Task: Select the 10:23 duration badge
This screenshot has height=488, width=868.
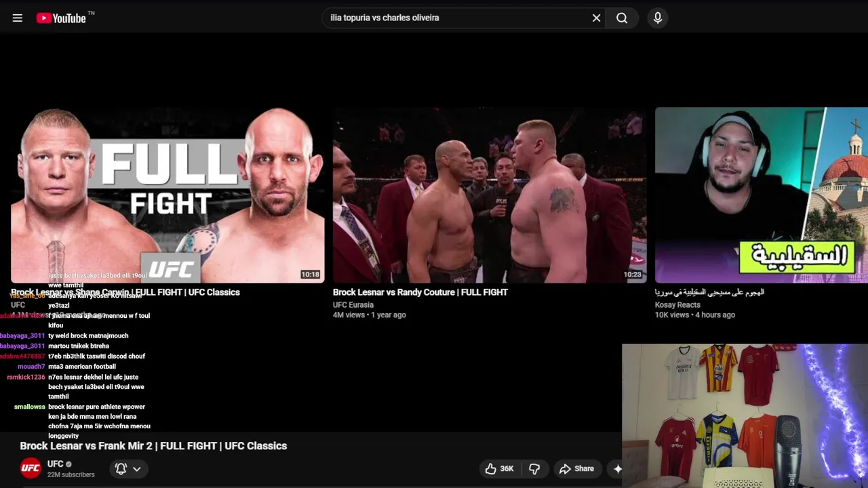Action: coord(632,274)
